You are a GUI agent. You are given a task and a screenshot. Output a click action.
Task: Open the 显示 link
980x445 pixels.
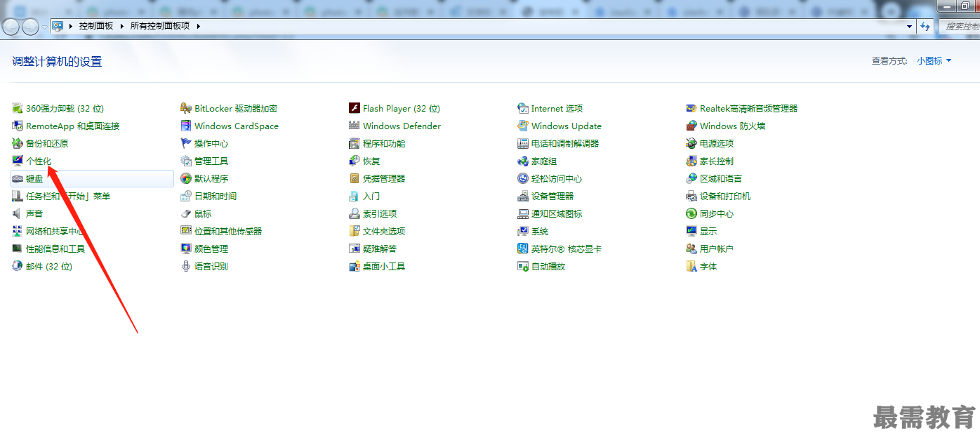point(708,231)
